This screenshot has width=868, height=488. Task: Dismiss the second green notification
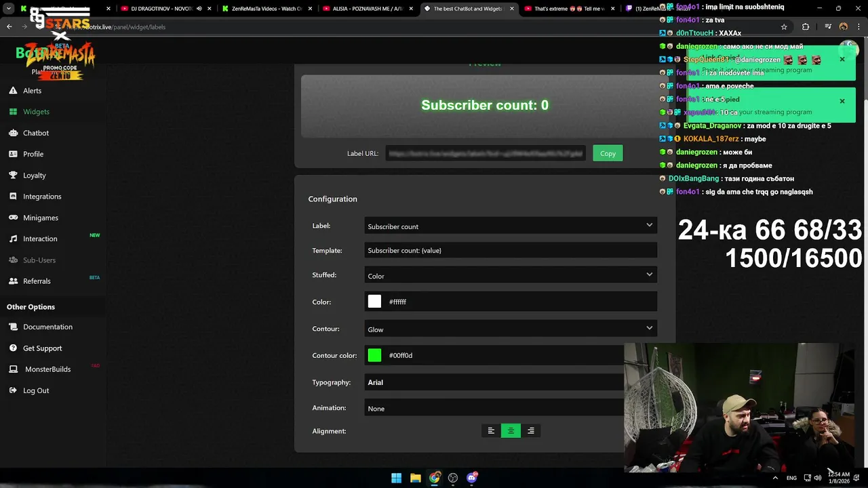pyautogui.click(x=842, y=102)
